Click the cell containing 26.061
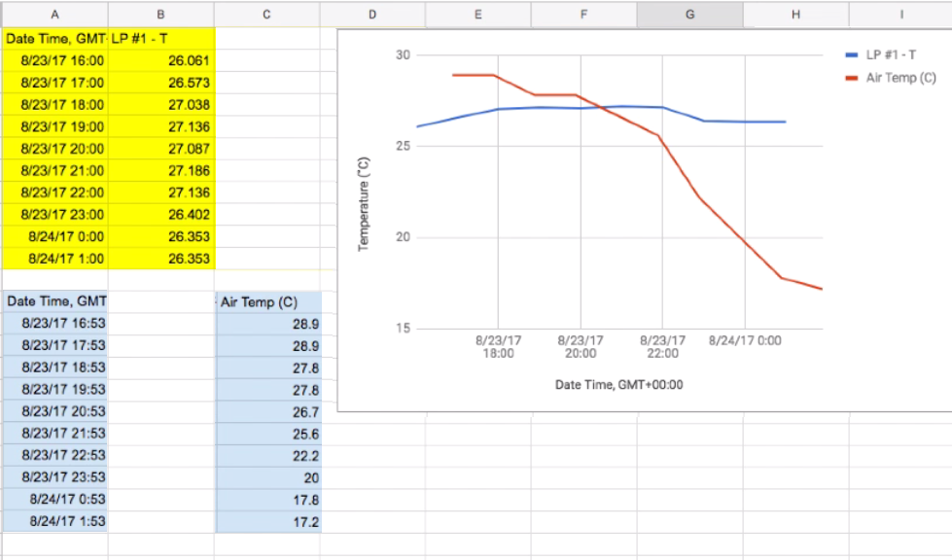This screenshot has height=560, width=952. [x=160, y=60]
